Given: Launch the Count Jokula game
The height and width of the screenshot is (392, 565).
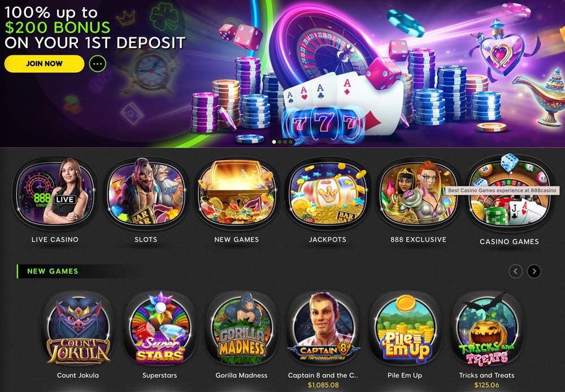Looking at the screenshot, I should click(x=78, y=329).
